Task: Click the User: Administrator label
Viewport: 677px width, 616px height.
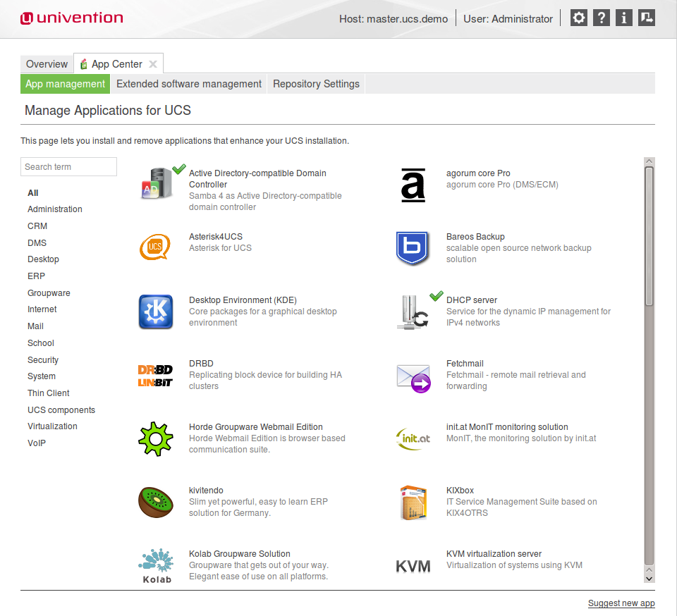Action: [x=508, y=19]
